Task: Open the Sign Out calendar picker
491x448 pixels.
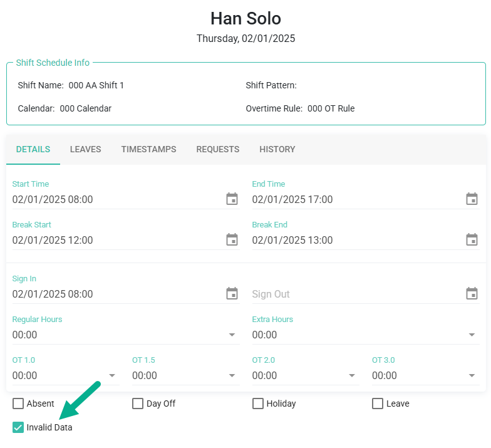Action: [472, 294]
